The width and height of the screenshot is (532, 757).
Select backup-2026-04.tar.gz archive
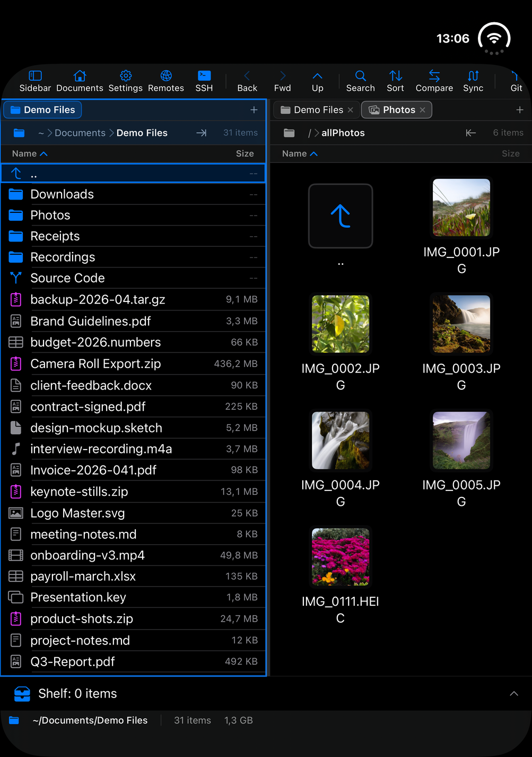(x=133, y=299)
